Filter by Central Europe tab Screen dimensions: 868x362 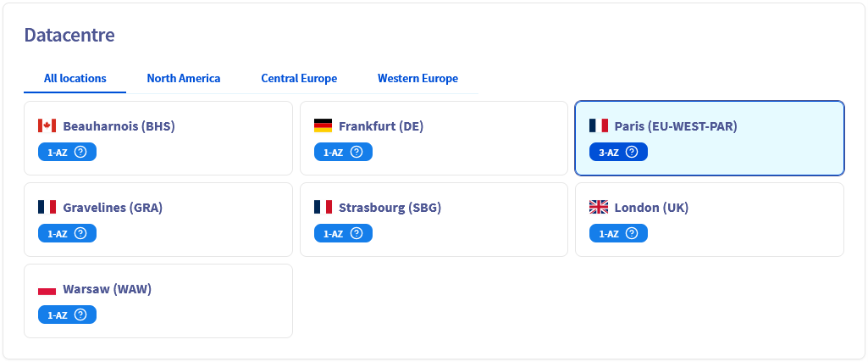pyautogui.click(x=299, y=79)
